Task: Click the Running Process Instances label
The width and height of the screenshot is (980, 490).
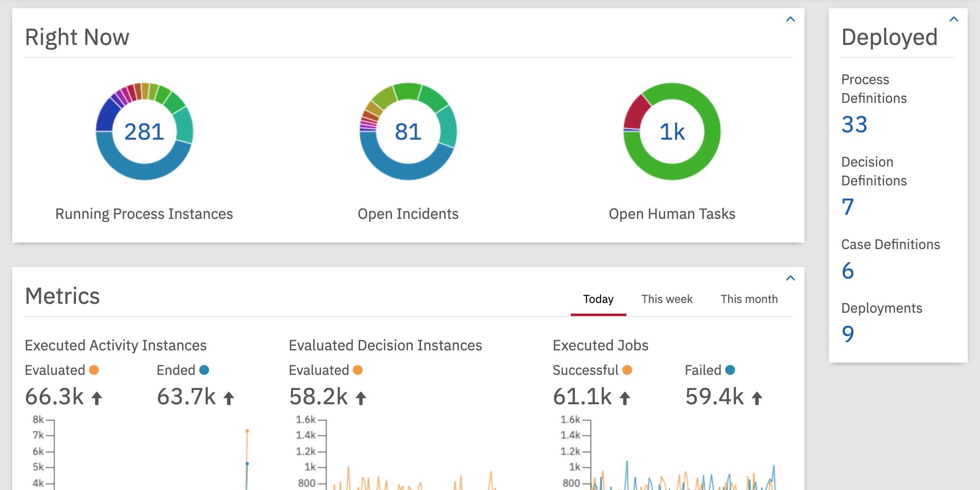Action: click(144, 214)
